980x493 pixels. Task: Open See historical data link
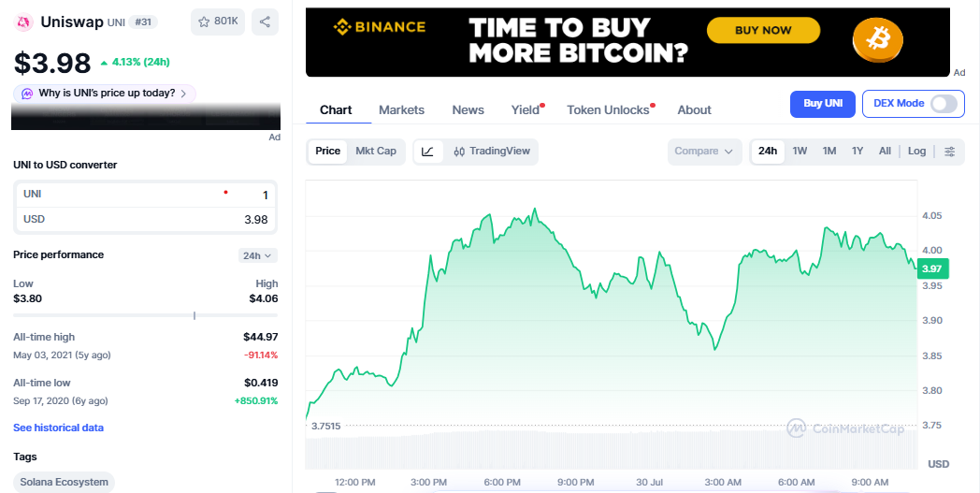pos(58,428)
